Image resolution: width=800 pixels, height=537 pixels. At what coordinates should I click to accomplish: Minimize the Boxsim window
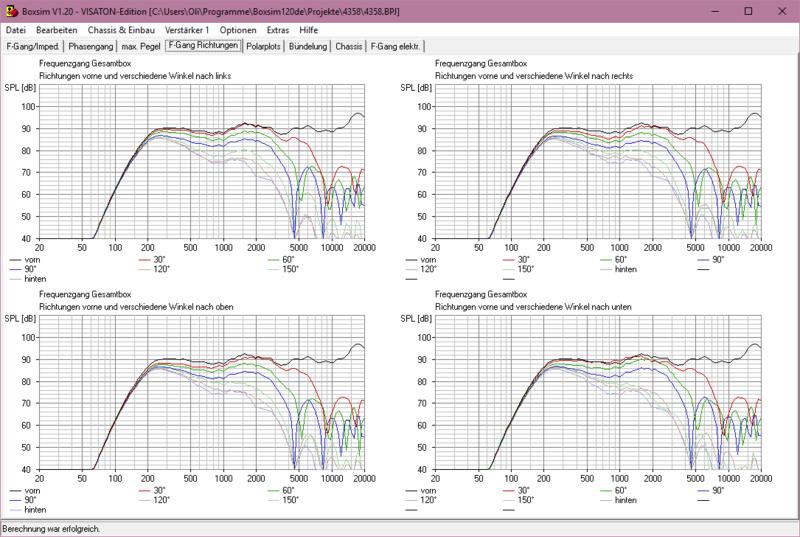point(715,11)
